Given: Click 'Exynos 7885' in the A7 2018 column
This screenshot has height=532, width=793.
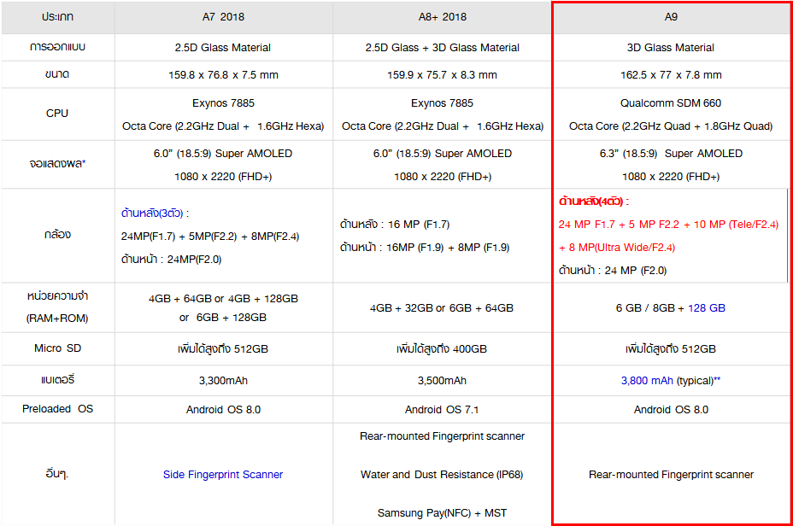Looking at the screenshot, I should [223, 103].
